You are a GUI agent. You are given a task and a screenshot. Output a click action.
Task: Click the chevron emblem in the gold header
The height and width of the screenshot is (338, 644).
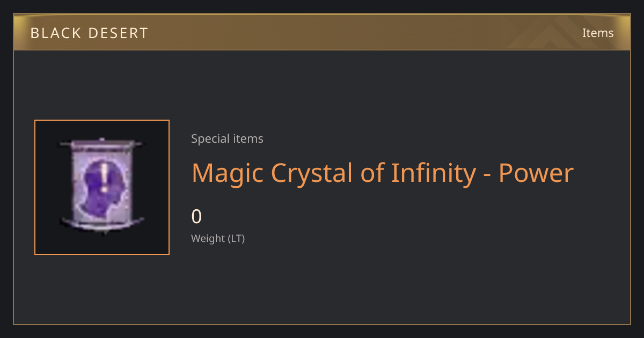[558, 33]
